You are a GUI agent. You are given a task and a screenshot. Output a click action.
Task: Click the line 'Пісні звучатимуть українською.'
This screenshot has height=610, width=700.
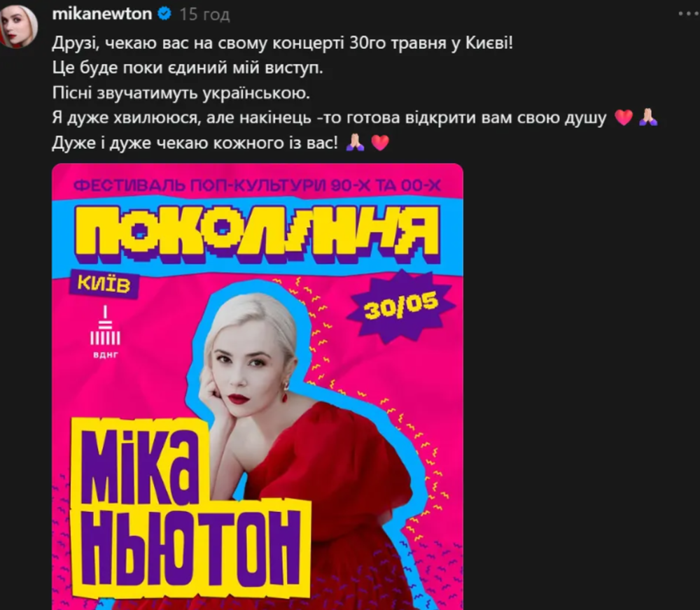coord(181,93)
